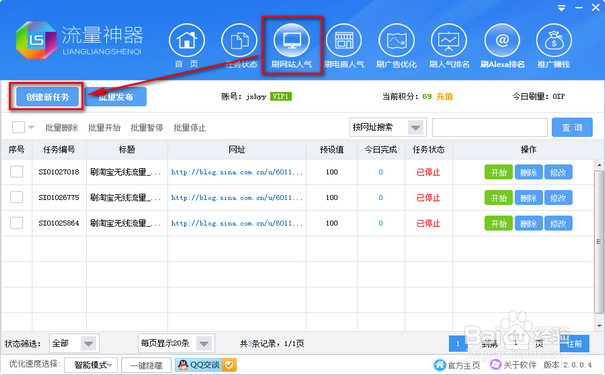Open 关于软件 about icon
Viewport: 605px width, 375px height.
click(x=495, y=365)
